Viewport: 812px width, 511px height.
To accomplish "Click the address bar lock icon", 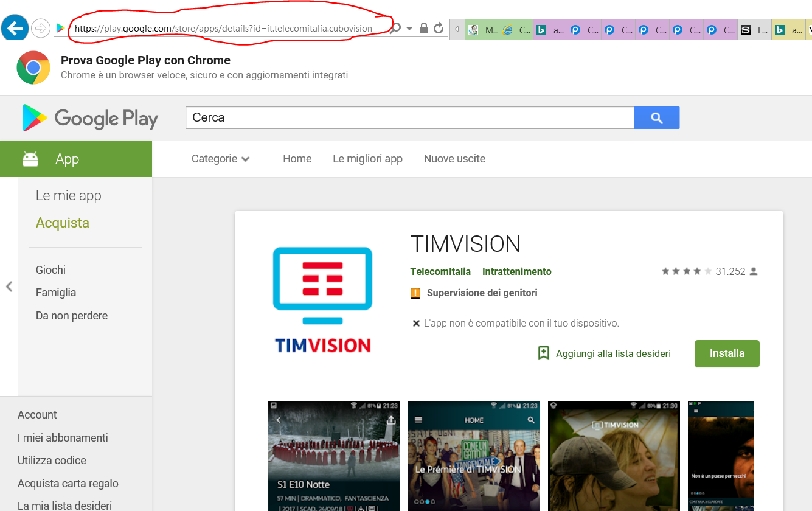I will click(424, 28).
